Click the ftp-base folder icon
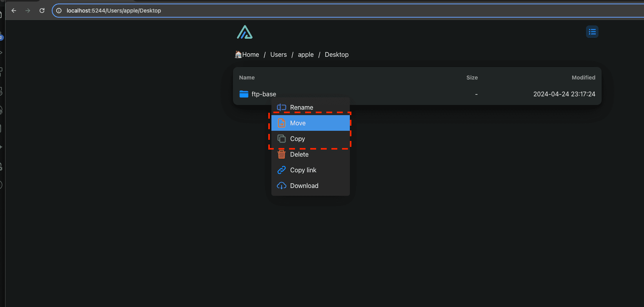 (244, 94)
